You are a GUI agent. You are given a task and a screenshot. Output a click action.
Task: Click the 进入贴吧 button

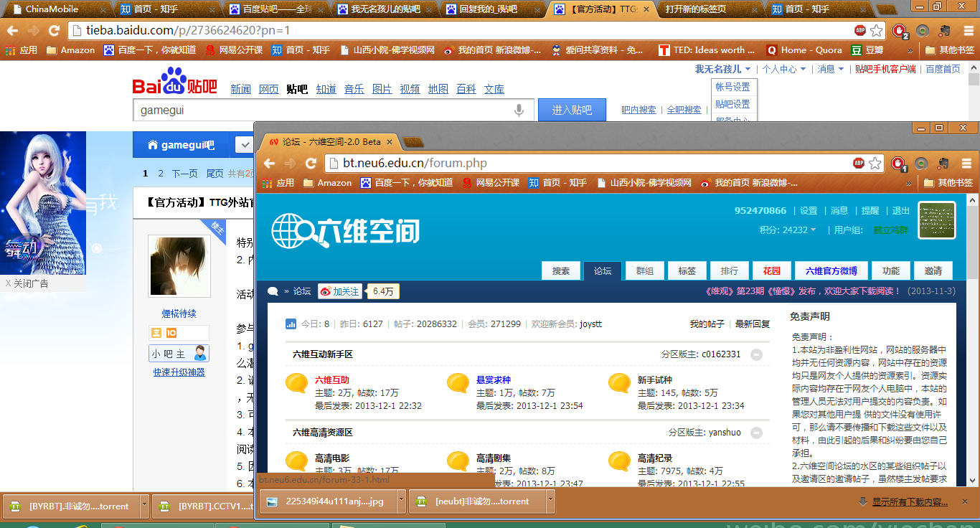(572, 110)
